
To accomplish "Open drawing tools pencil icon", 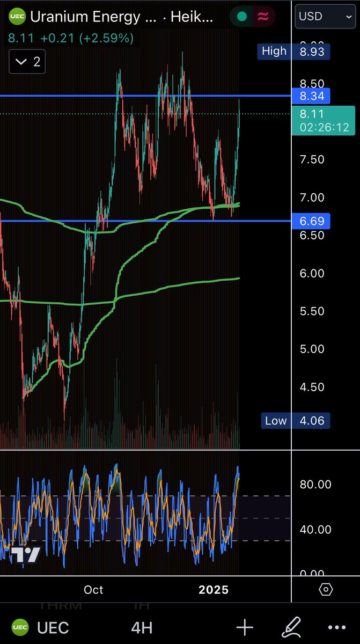I will coord(292,628).
